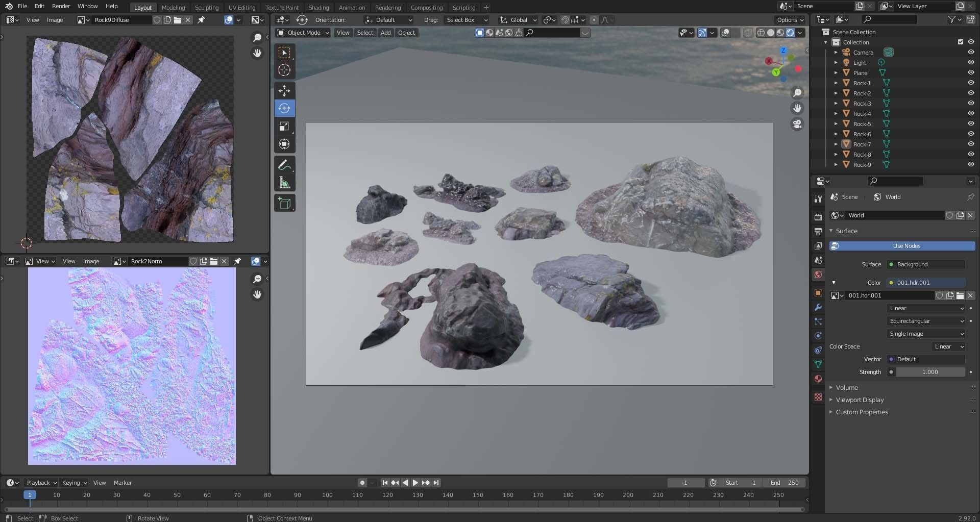Click pan hand icon in Rock2Norm image editor
Screen dimensions: 980x522
(257, 294)
